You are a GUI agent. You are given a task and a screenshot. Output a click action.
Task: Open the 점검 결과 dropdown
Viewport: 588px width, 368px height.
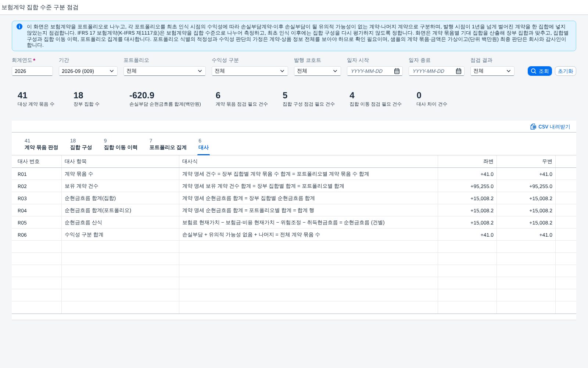click(x=492, y=71)
